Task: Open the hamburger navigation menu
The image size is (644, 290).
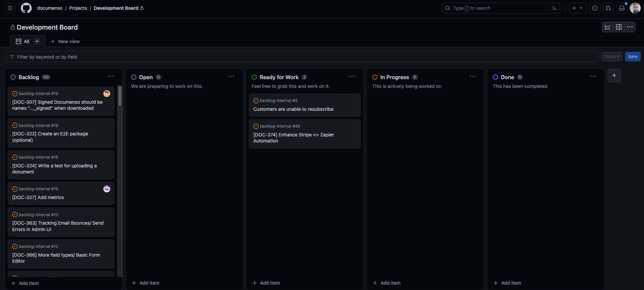Action: click(10, 8)
